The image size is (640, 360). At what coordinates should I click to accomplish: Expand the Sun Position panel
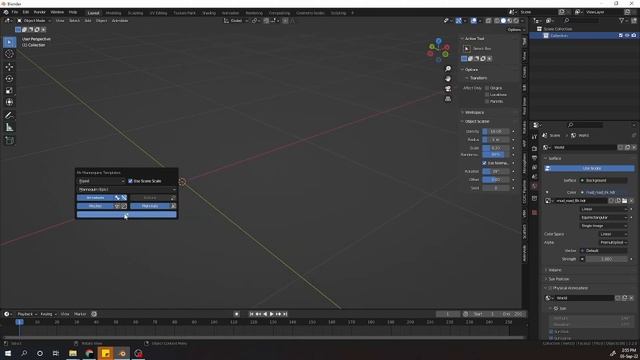[x=558, y=279]
